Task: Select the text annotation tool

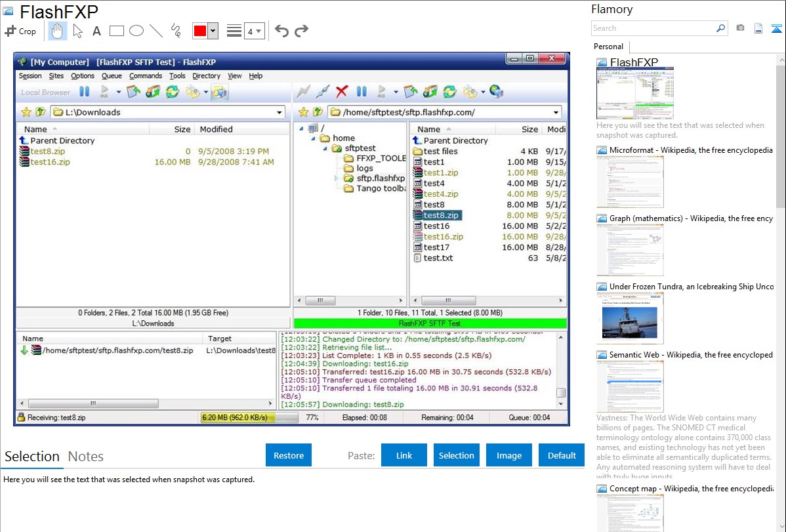Action: (96, 31)
